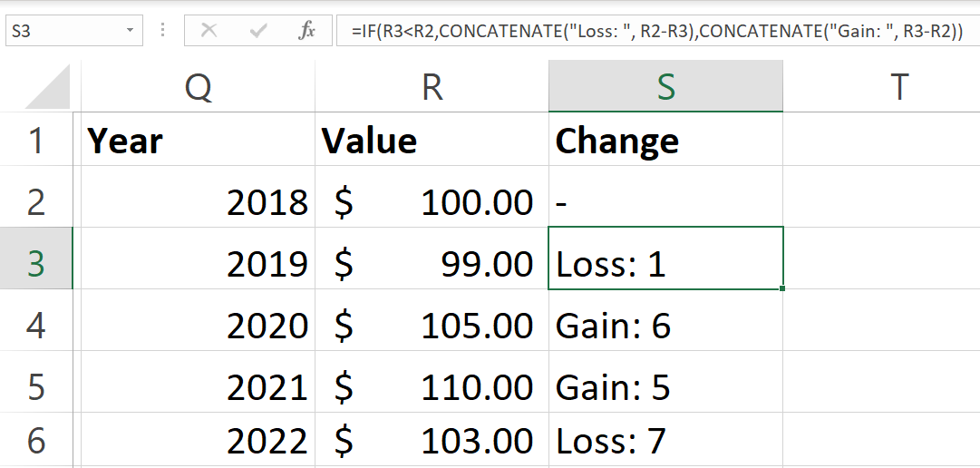This screenshot has height=468, width=980.
Task: Select row 3 header
Action: click(36, 258)
